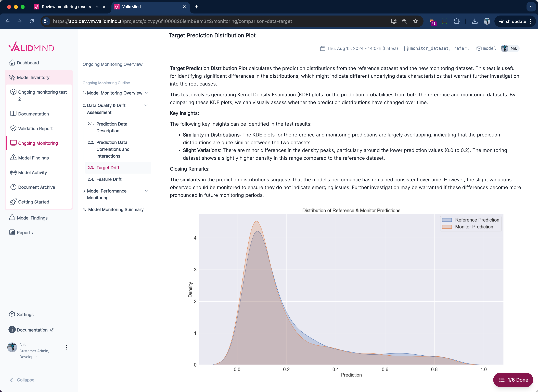The width and height of the screenshot is (538, 392).
Task: Select Target Drift in the outline
Action: point(108,167)
